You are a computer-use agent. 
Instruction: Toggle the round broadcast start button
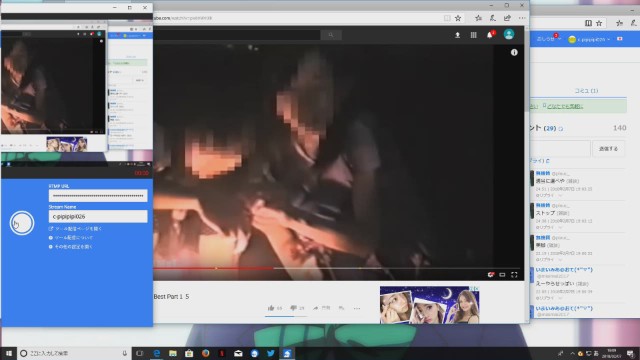[x=22, y=223]
